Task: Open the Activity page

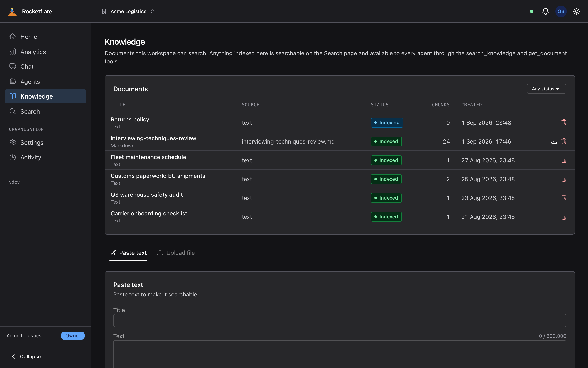Action: [46, 157]
